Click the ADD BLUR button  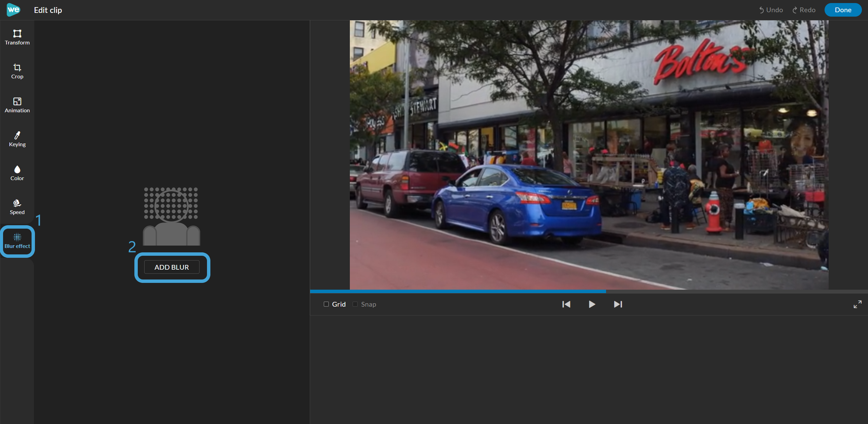coord(172,267)
